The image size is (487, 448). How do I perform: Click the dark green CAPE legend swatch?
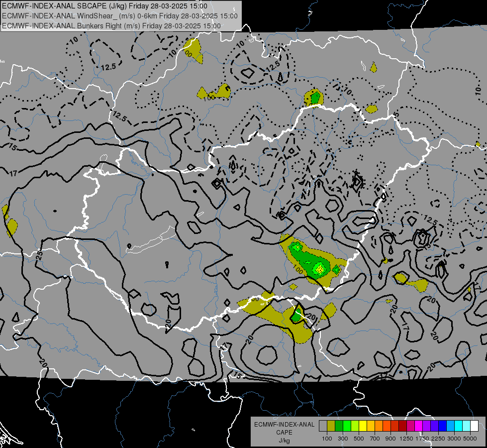coord(339,426)
